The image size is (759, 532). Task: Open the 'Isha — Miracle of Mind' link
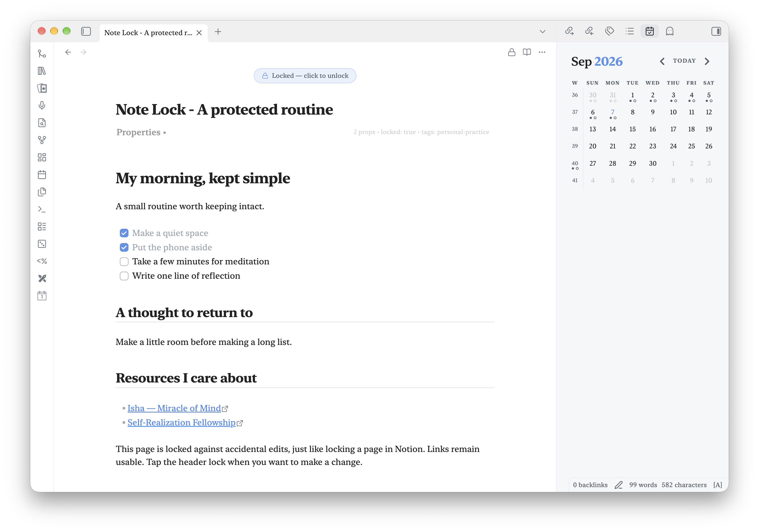174,408
